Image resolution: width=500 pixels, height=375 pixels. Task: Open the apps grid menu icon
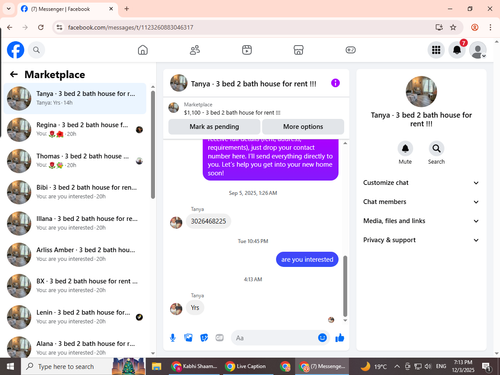(436, 50)
